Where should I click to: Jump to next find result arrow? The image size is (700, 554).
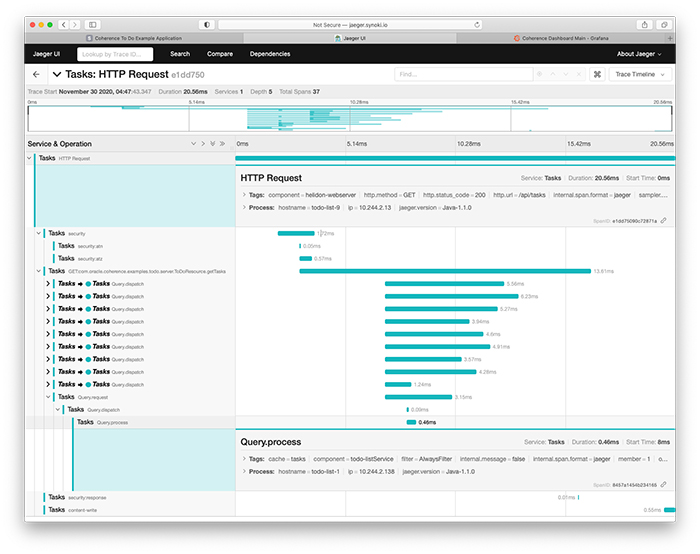coord(566,75)
